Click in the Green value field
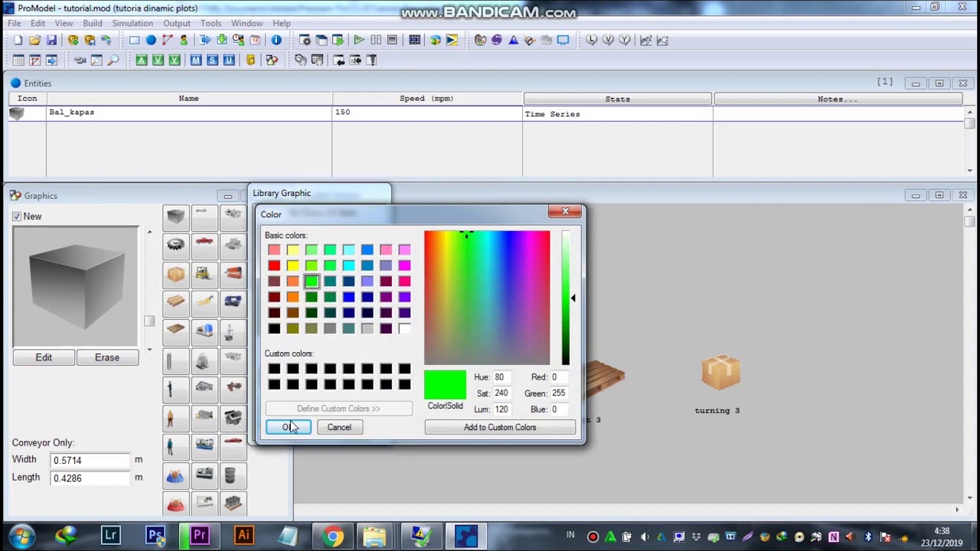 (560, 393)
